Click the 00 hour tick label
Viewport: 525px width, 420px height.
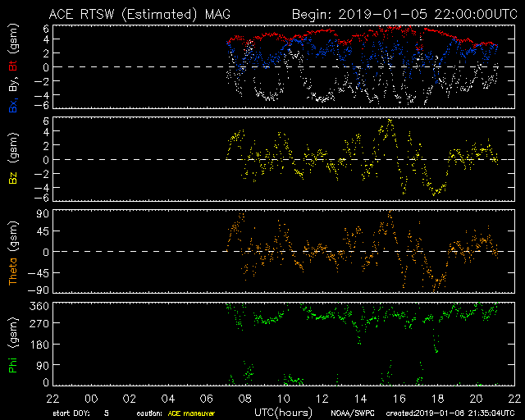tap(90, 397)
